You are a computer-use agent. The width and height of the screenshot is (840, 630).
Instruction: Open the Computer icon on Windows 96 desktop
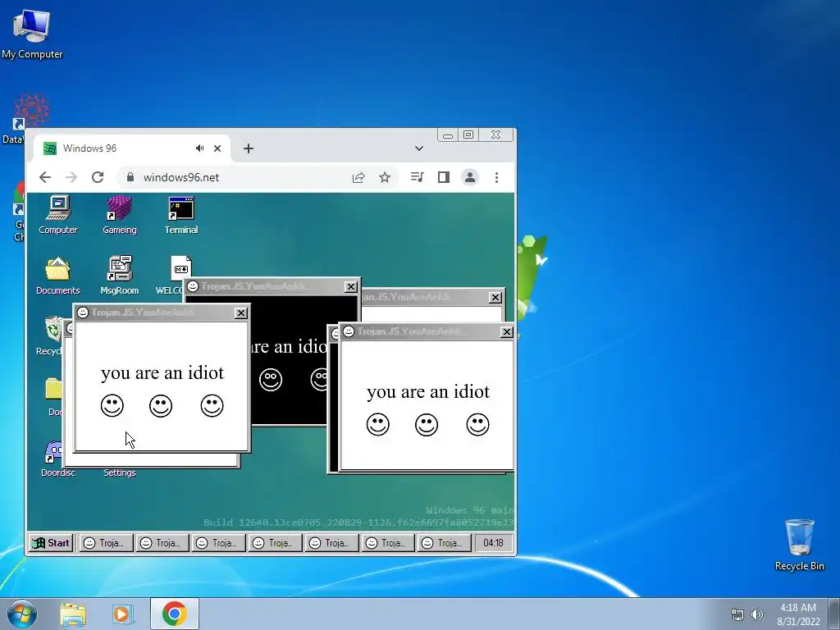click(x=58, y=215)
